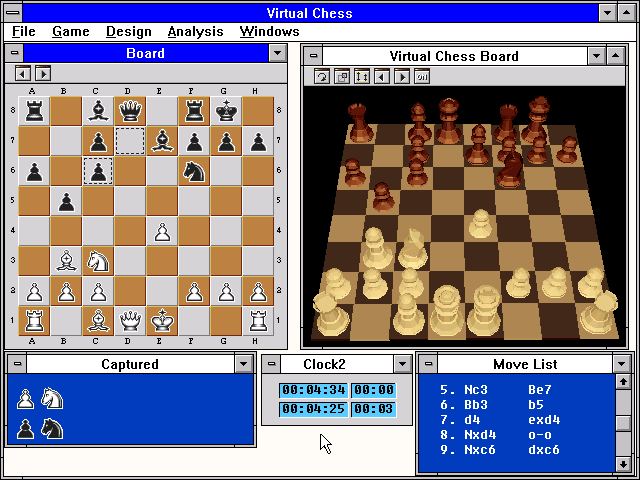The image size is (640, 480).
Task: Click captured black knight in Captured panel
Action: (52, 429)
